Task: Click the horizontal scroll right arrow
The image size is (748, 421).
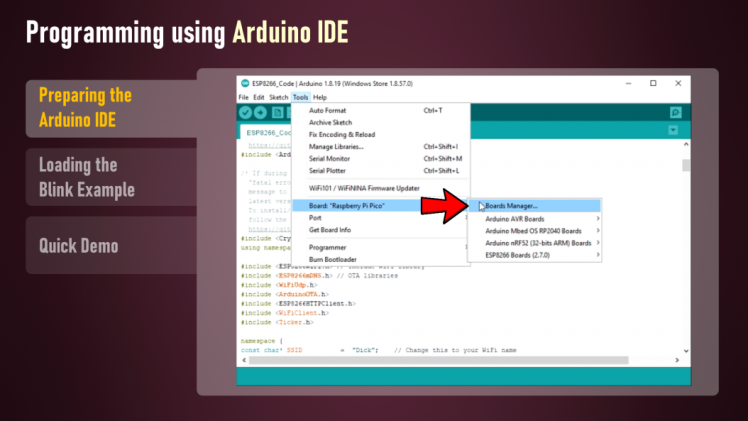Action: pos(677,360)
